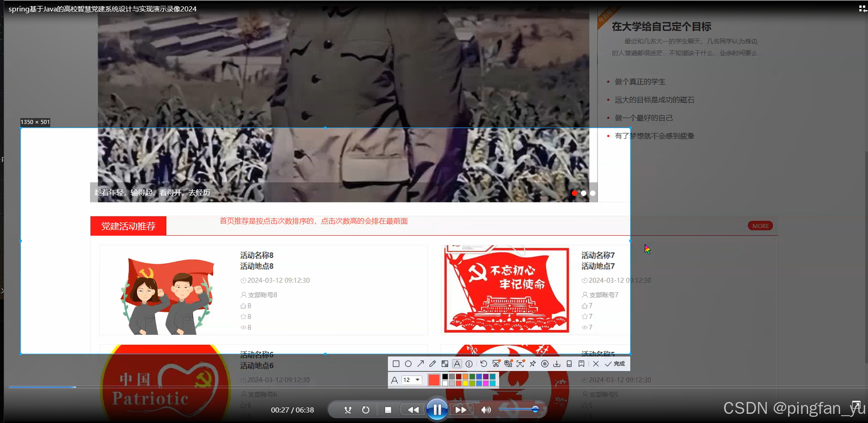Pause the video playback
868x423 pixels.
point(437,409)
